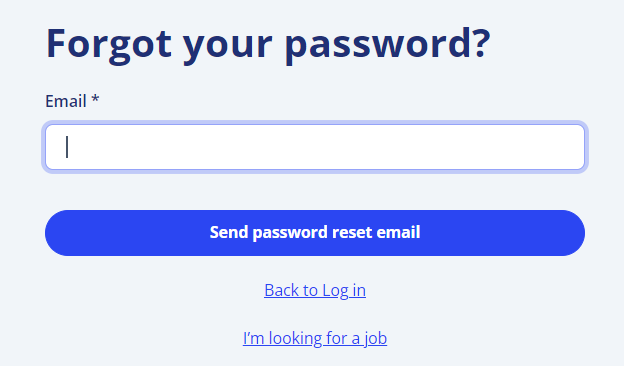Click the required asterisk next to Email
This screenshot has width=624, height=366.
(x=95, y=98)
